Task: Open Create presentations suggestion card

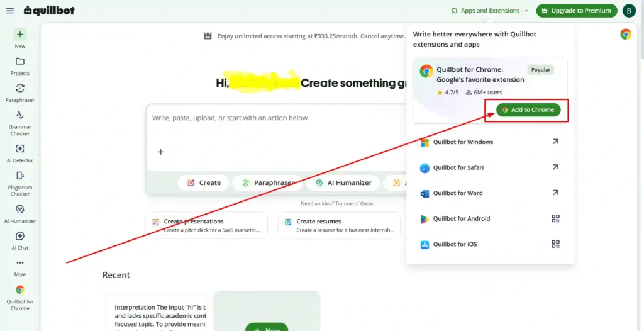Action: [206, 225]
